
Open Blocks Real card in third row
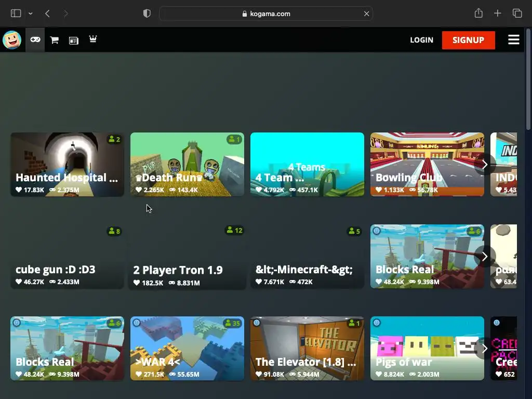(x=67, y=349)
